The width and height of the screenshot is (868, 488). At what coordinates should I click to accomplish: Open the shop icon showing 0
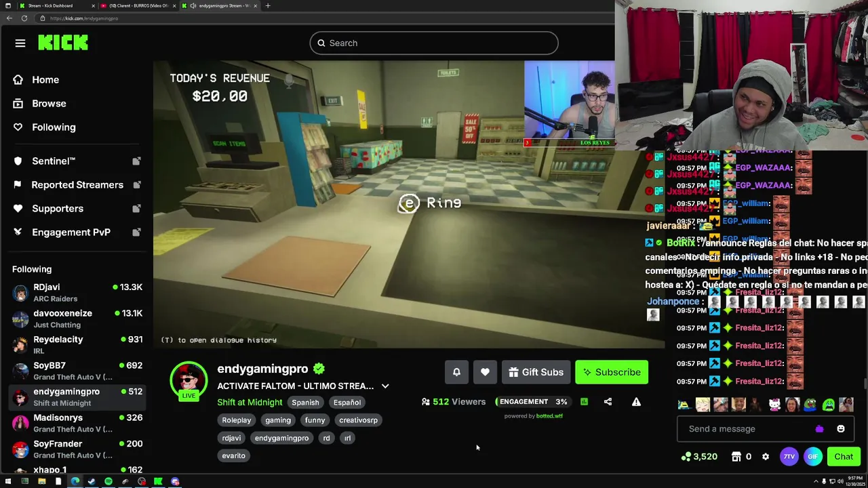pyautogui.click(x=741, y=457)
